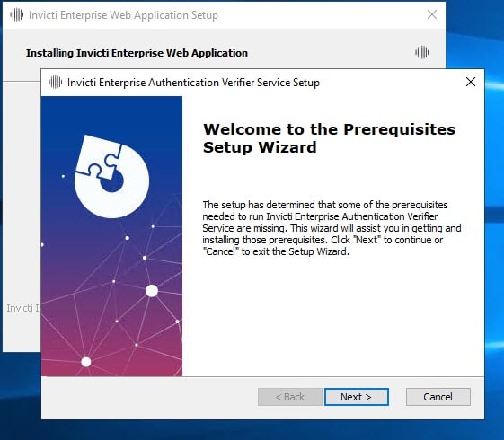The height and width of the screenshot is (440, 504).
Task: Click Invicti icon in Authentication Verifier title bar
Action: click(56, 83)
